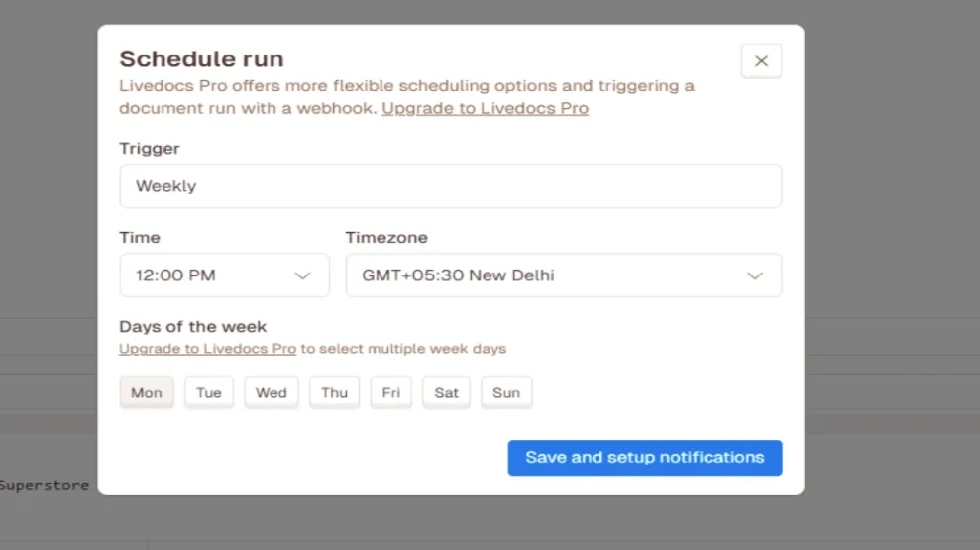Click the Days of the week label
The image size is (980, 550).
pos(192,327)
